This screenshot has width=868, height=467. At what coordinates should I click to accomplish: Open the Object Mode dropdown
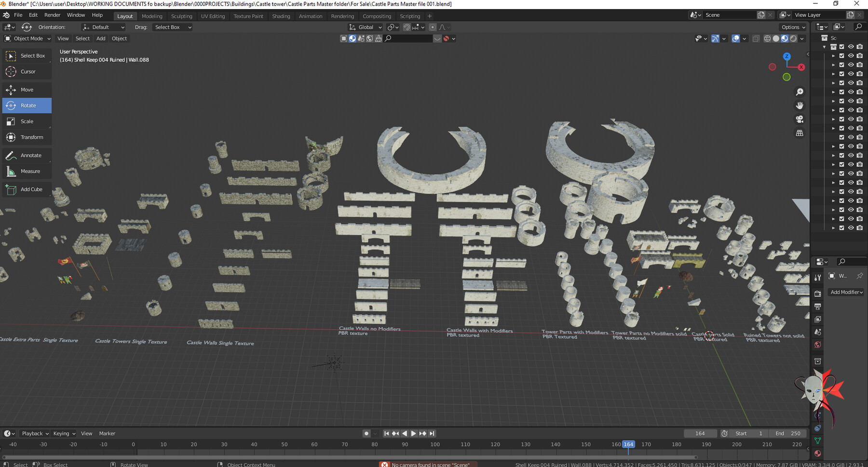tap(27, 39)
